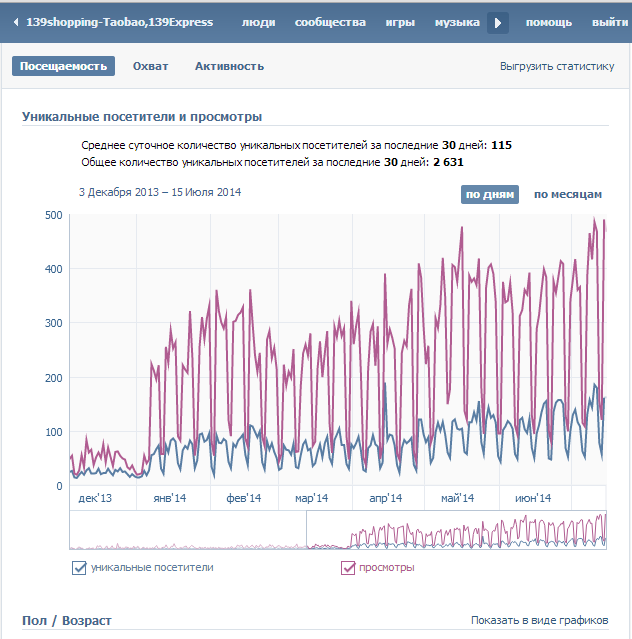Screen dimensions: 632x639
Task: Select the Посещаемость tab
Action: [x=63, y=66]
